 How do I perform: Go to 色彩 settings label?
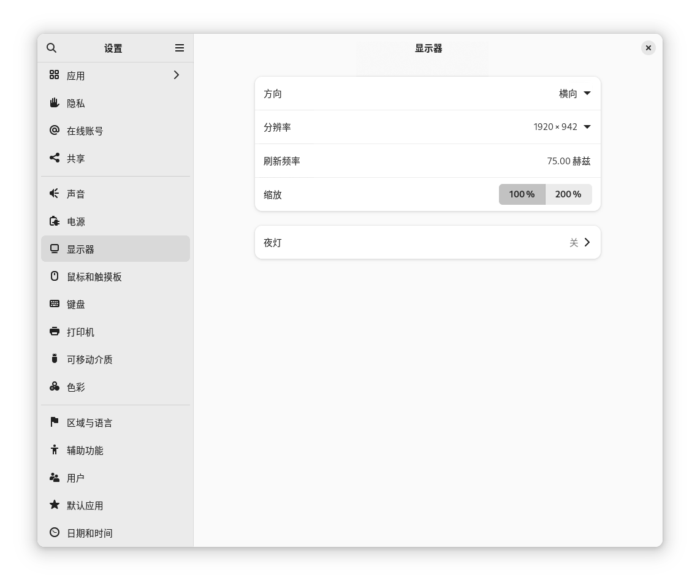(x=76, y=388)
